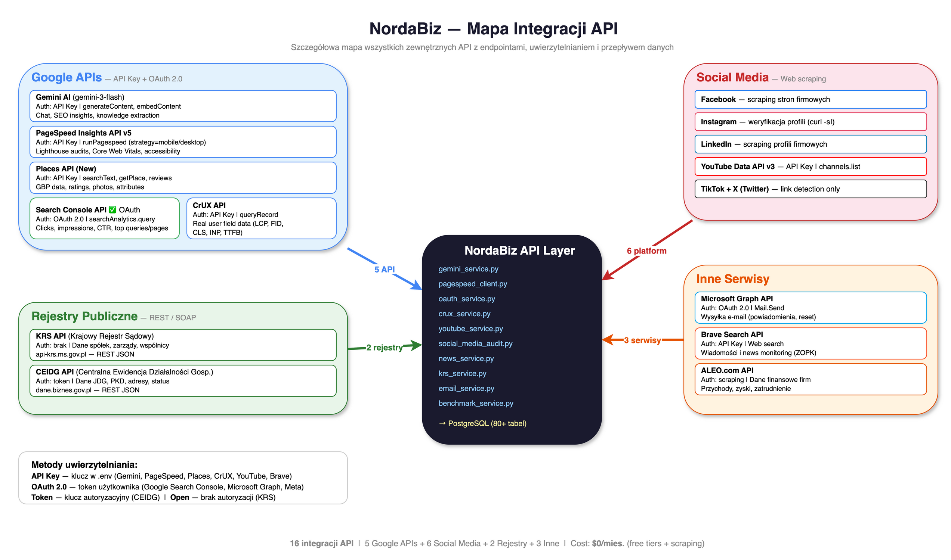Click gemini_service.py in the API Layer
Viewport: 951px width, 560px height.
[x=468, y=269]
